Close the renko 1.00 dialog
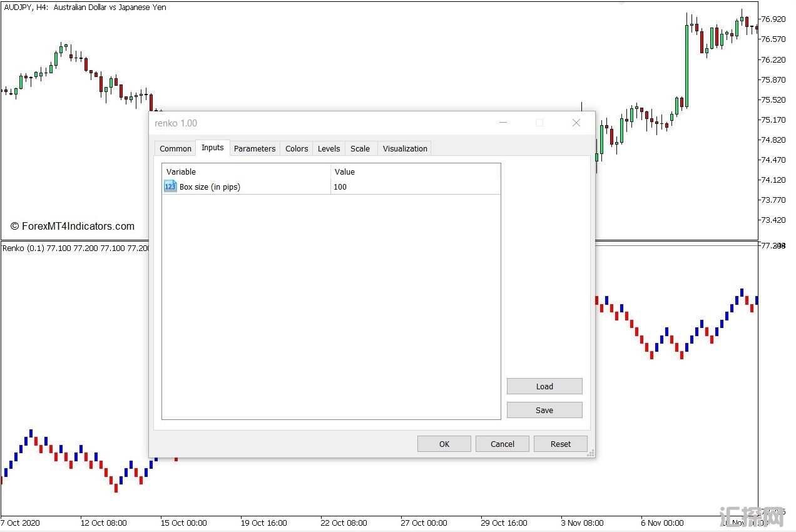Image resolution: width=796 pixels, height=532 pixels. click(576, 123)
